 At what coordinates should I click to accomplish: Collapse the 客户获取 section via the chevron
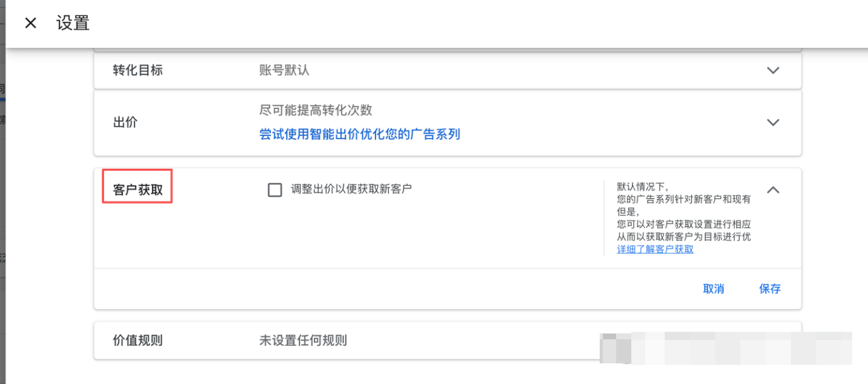(773, 189)
